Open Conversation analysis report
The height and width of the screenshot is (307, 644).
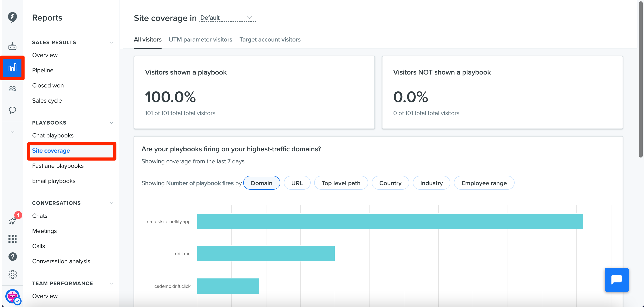point(61,261)
